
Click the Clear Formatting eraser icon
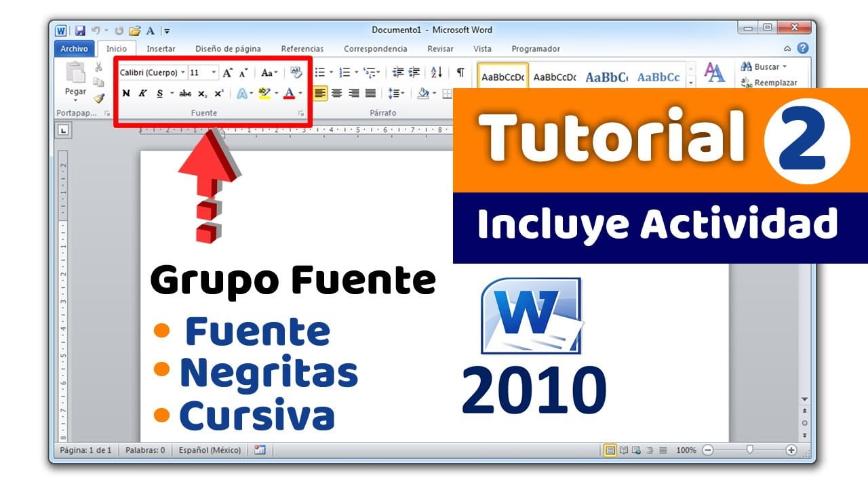[x=296, y=73]
